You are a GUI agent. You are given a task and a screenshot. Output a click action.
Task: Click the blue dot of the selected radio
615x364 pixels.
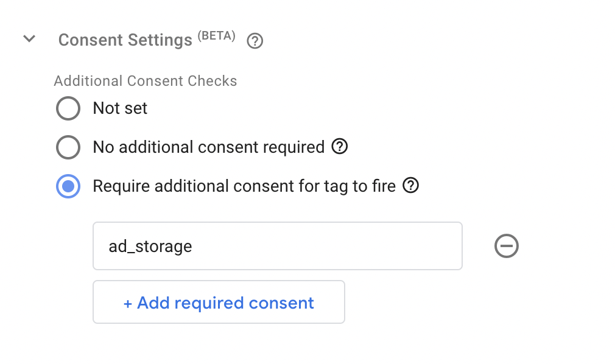(68, 186)
